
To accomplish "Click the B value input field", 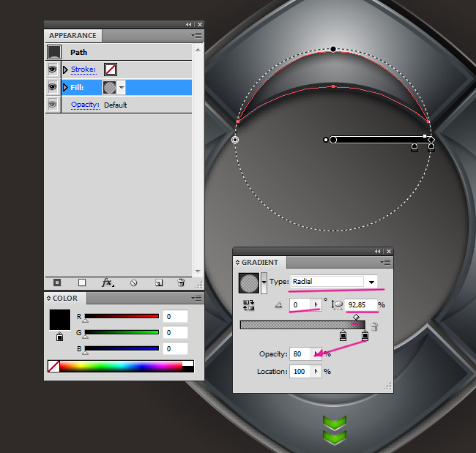I will point(175,348).
